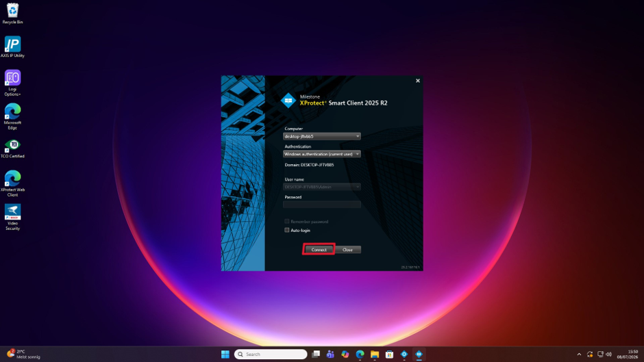Screen dimensions: 644x362
Task: Open volume control in system tray
Action: pos(608,354)
